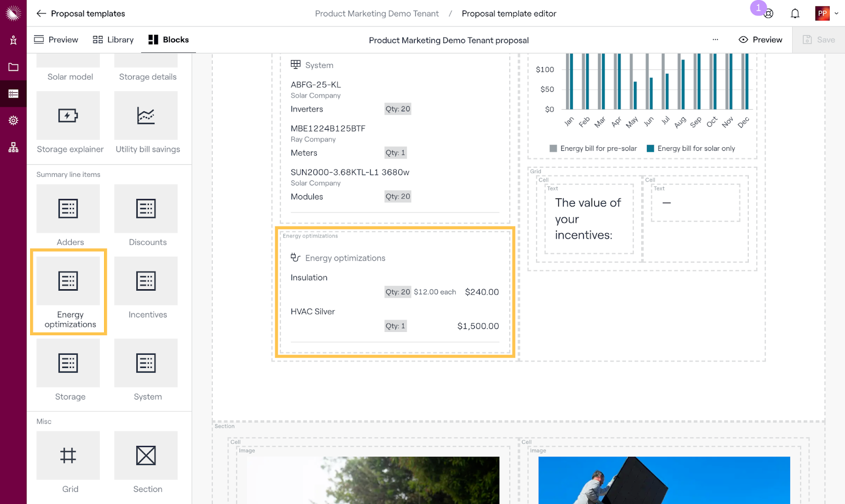The width and height of the screenshot is (845, 504).
Task: Open the folder icon in left sidebar
Action: point(13,67)
